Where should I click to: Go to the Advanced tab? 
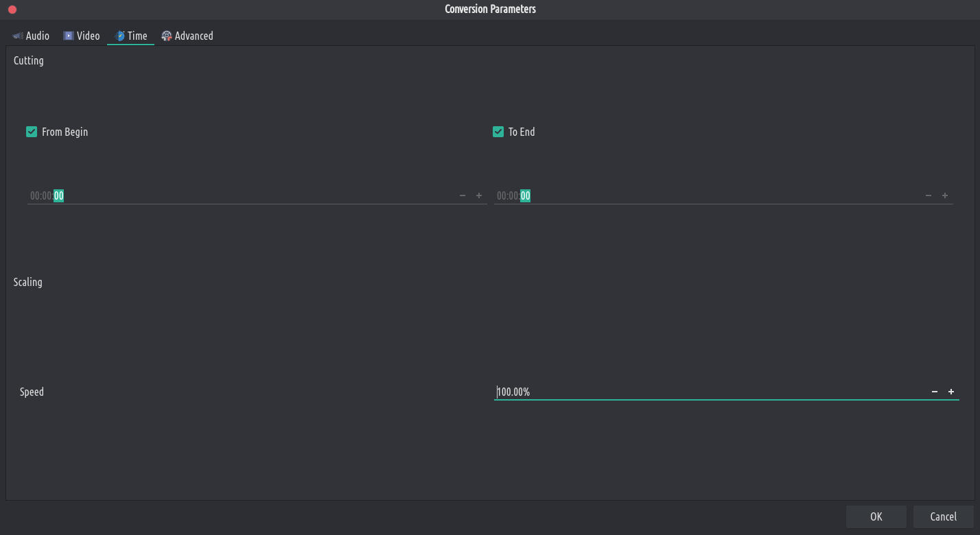[x=187, y=36]
